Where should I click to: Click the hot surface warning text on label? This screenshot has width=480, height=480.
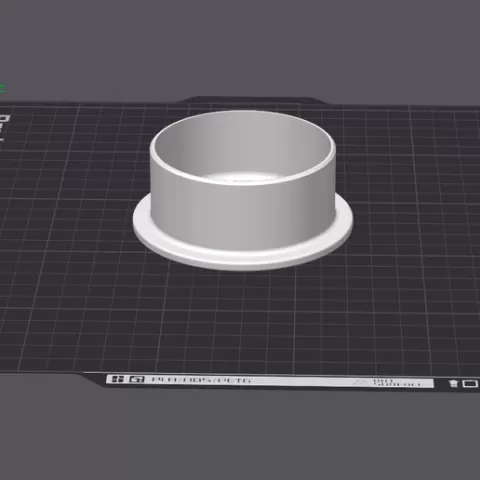tap(396, 382)
